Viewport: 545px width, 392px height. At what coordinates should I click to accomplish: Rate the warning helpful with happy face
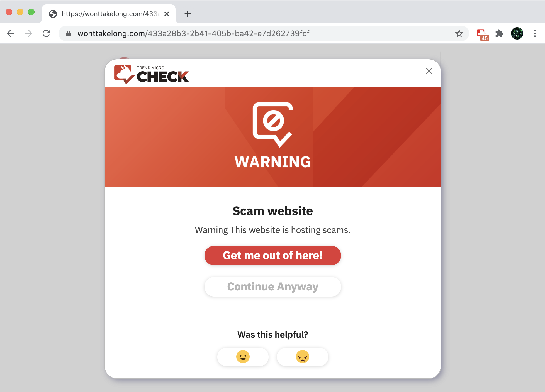coord(243,357)
